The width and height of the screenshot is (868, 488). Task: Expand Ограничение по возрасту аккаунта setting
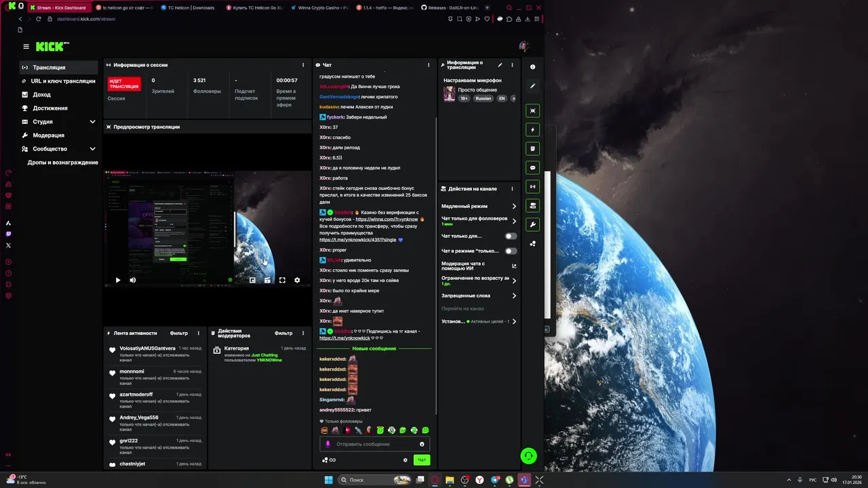pyautogui.click(x=479, y=281)
